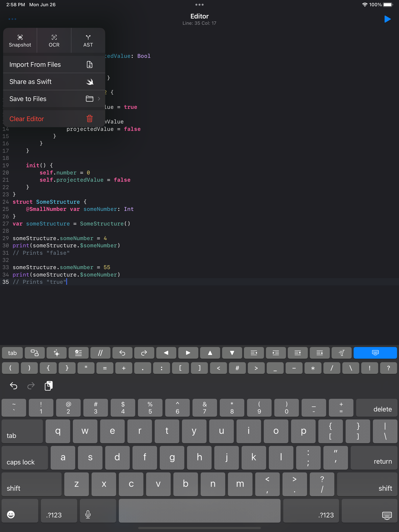Dismiss keyboard with the bottom-right key
Viewport: 399px width, 532px height.
click(x=369, y=511)
